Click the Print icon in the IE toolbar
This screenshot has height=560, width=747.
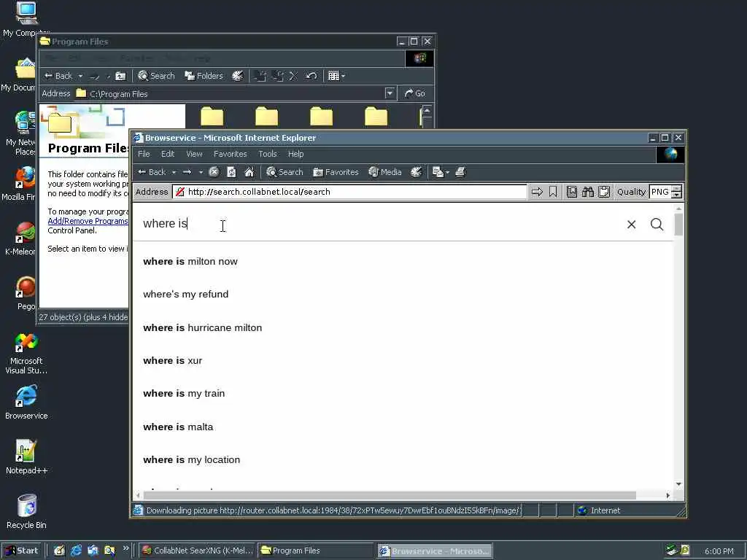(x=460, y=172)
